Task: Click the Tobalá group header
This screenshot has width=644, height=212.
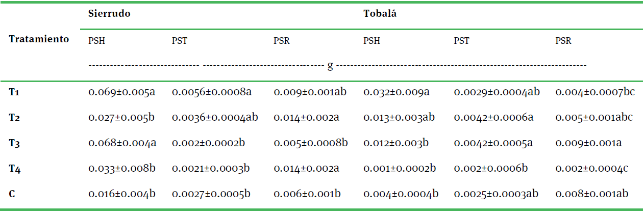Action: click(x=380, y=14)
